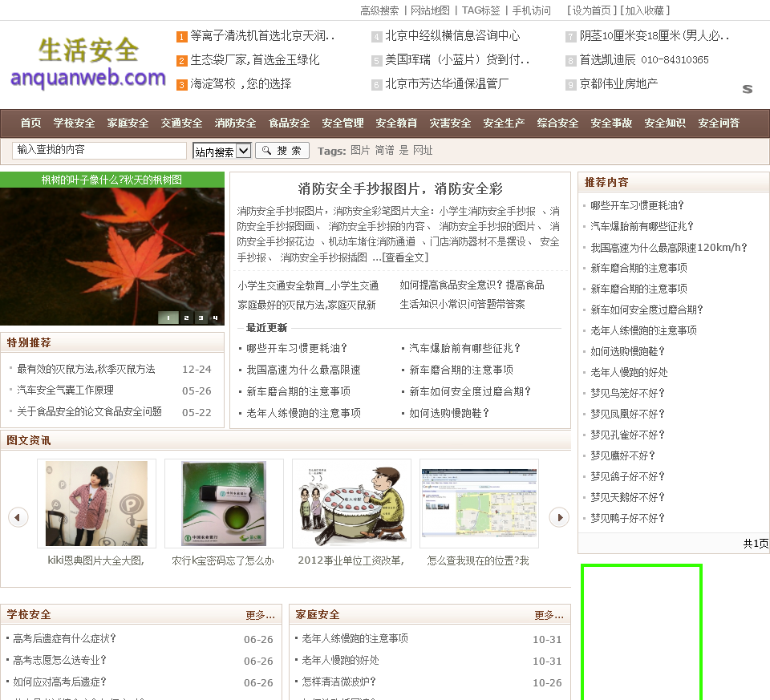
Task: Open 汽车爆胎前有哪些征兆 in 最近更新
Action: pos(464,348)
